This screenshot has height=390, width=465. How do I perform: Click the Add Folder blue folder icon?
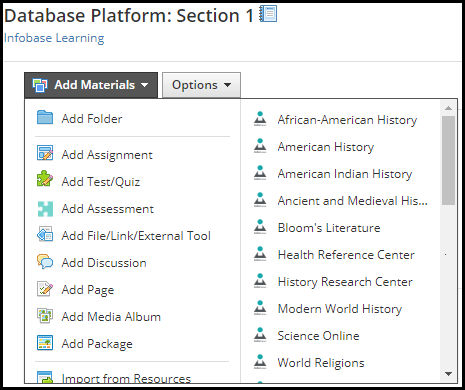click(x=45, y=117)
